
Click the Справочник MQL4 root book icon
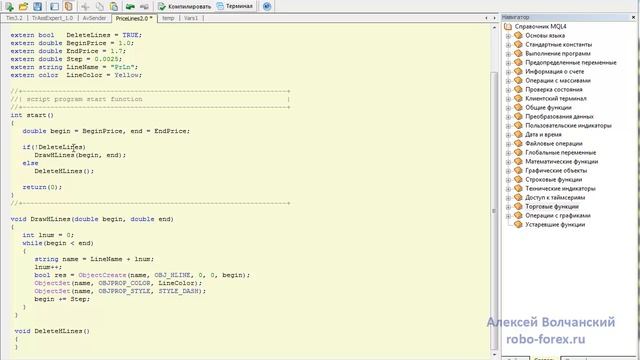click(x=508, y=27)
